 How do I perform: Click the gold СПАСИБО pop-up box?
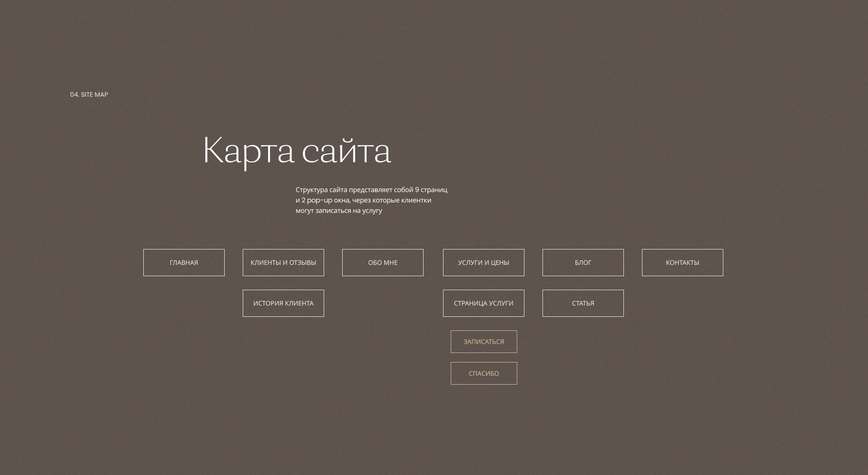tap(483, 373)
